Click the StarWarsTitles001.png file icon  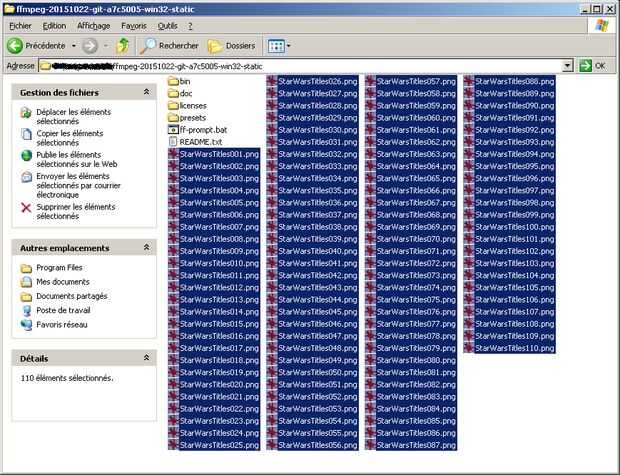(173, 154)
